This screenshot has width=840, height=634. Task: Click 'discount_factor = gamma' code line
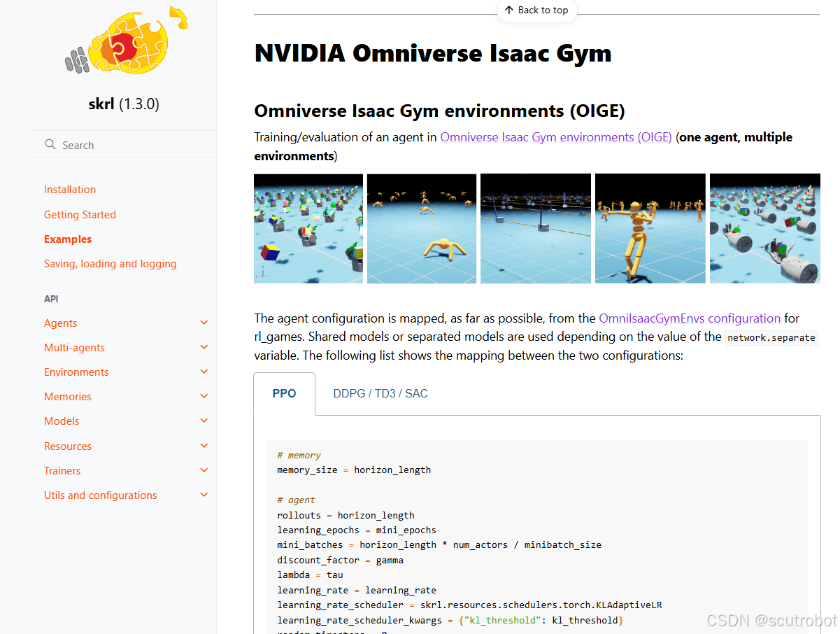click(x=340, y=561)
